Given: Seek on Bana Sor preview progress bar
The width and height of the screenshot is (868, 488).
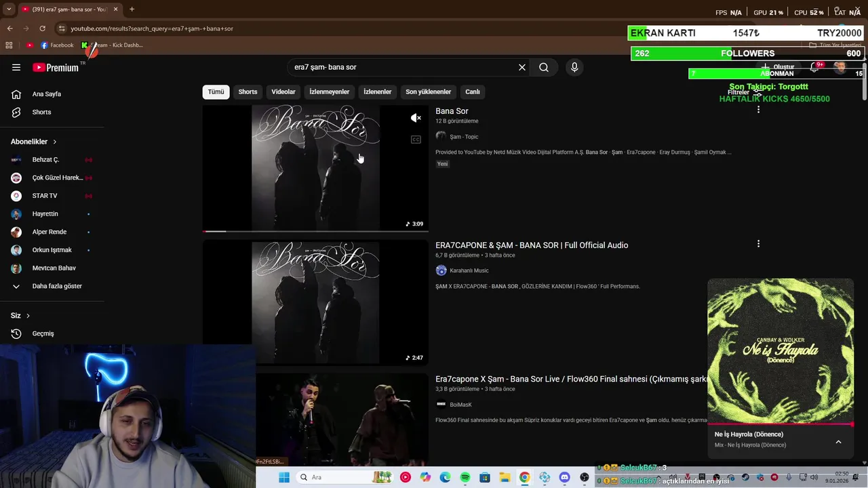Looking at the screenshot, I should coord(315,231).
